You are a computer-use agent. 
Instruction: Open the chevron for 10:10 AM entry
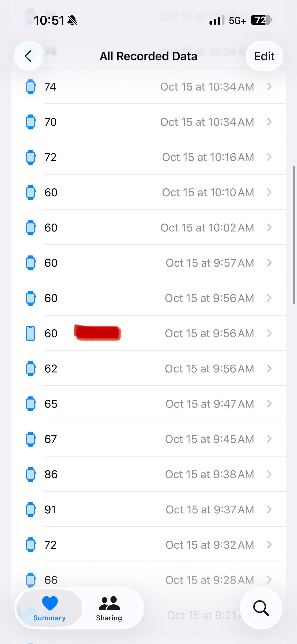click(x=269, y=192)
